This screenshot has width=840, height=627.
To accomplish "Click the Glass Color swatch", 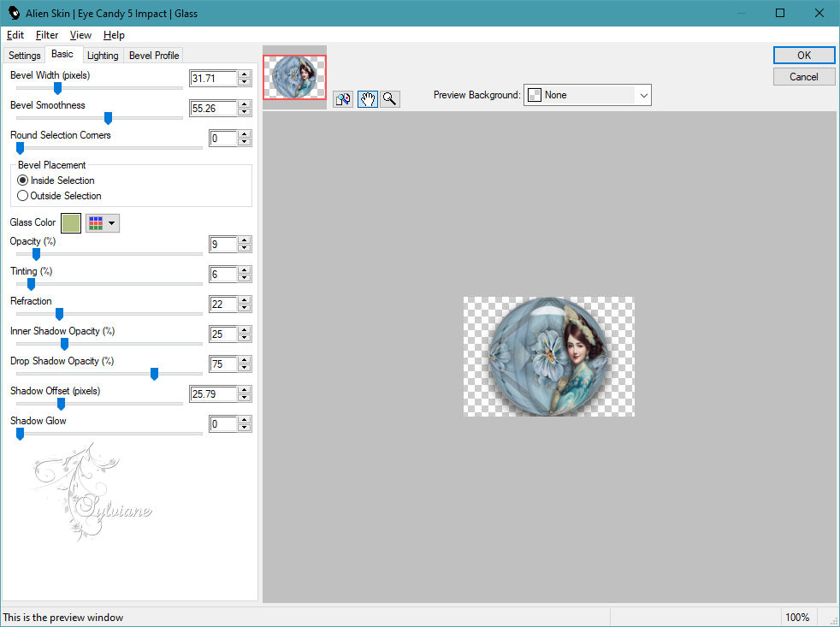I will point(71,223).
